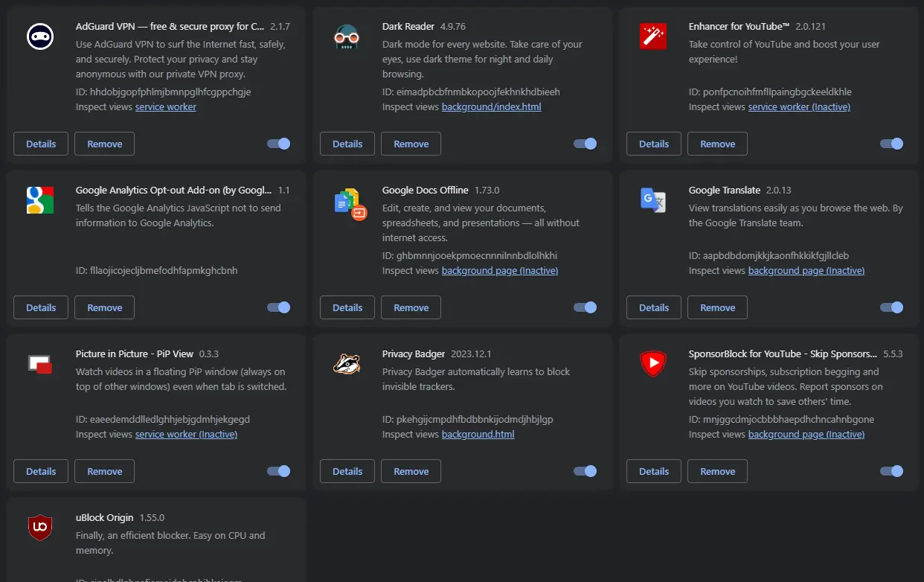Open Details for Google Docs Offline
This screenshot has width=924, height=582.
(x=347, y=307)
